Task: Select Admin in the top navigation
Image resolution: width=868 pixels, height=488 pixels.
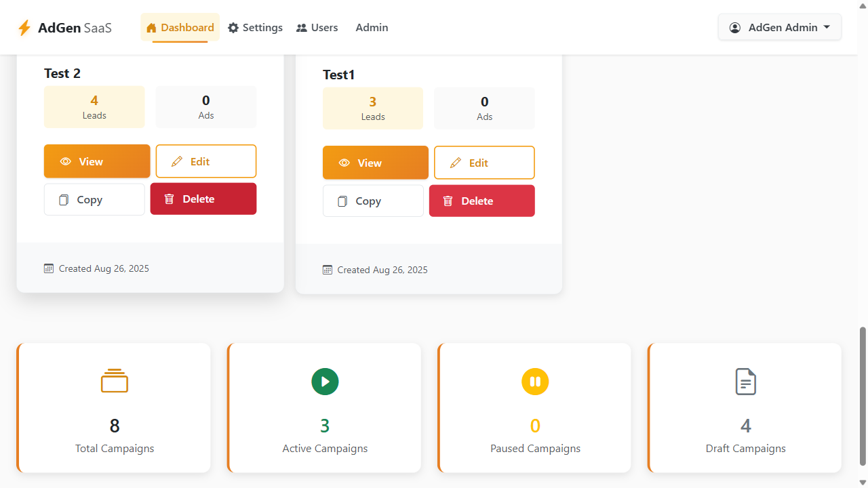Action: click(x=372, y=28)
